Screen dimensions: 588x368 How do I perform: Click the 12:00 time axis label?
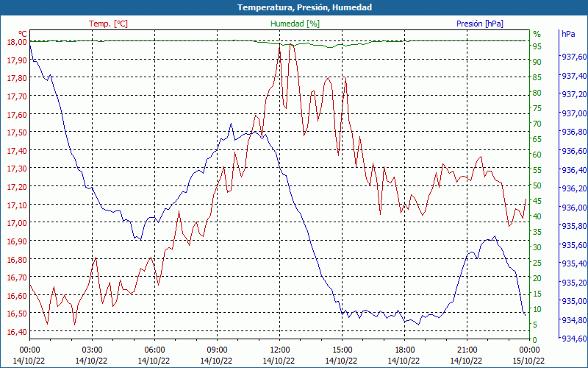[280, 350]
